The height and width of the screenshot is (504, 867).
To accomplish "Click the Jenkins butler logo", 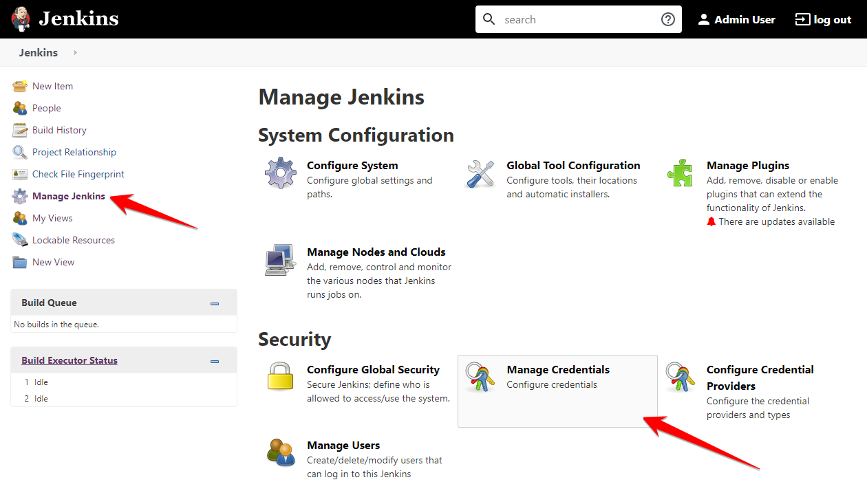I will pos(22,19).
